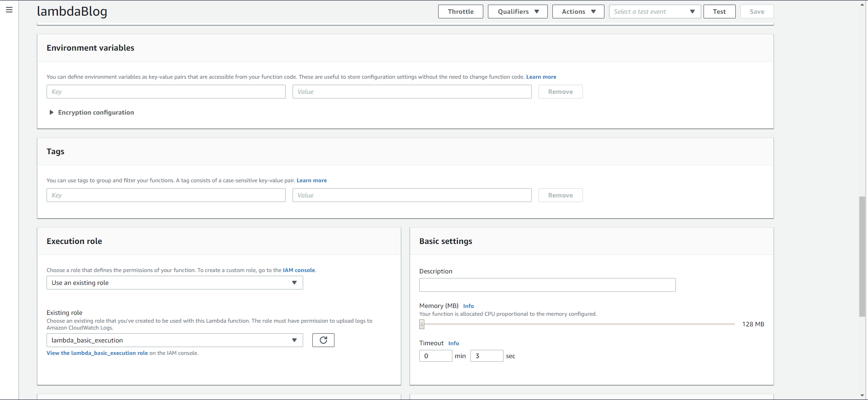Image resolution: width=868 pixels, height=400 pixels.
Task: Click the Tags Key input field
Action: point(166,195)
